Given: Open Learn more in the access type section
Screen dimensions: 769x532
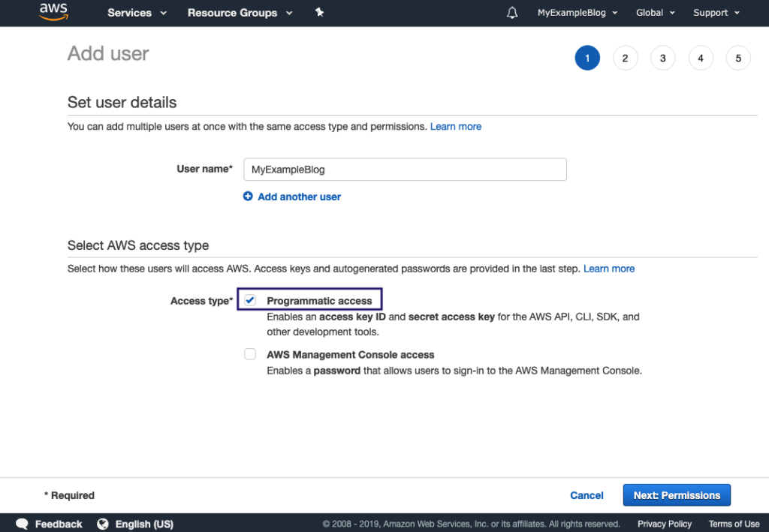Looking at the screenshot, I should (608, 268).
